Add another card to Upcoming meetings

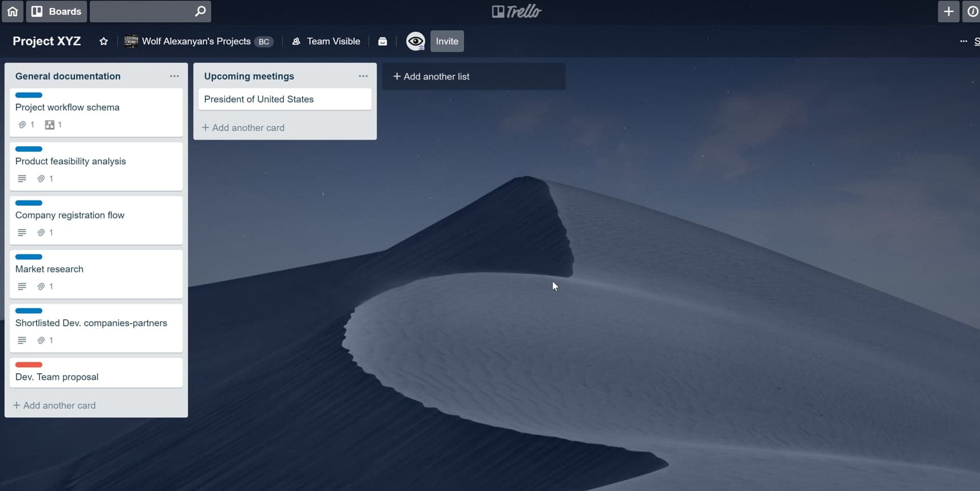click(x=243, y=127)
